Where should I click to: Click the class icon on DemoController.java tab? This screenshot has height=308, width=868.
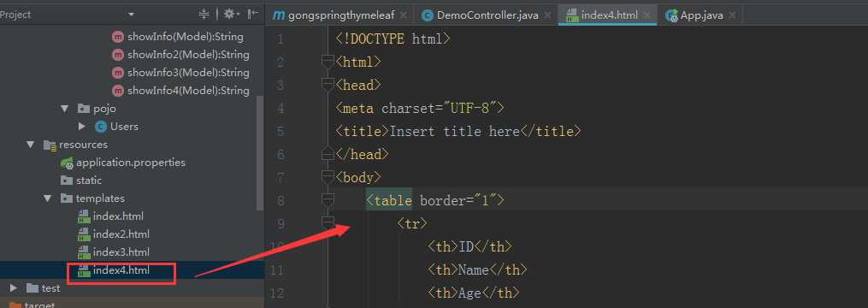tap(427, 15)
